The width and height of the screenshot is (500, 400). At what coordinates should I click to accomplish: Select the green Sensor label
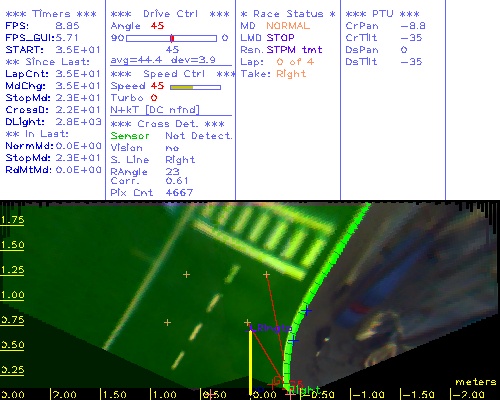(x=130, y=136)
